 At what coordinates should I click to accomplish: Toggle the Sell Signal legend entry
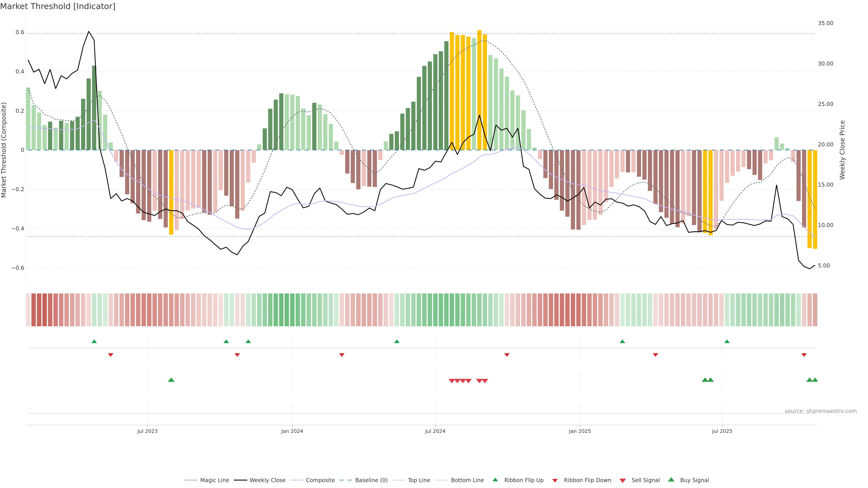tap(645, 480)
